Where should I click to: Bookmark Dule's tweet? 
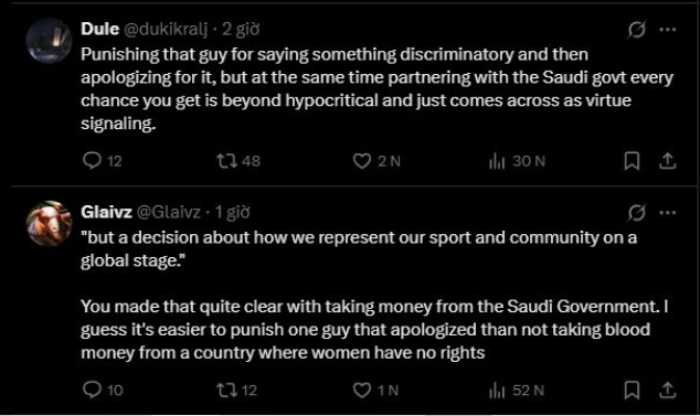pos(632,161)
